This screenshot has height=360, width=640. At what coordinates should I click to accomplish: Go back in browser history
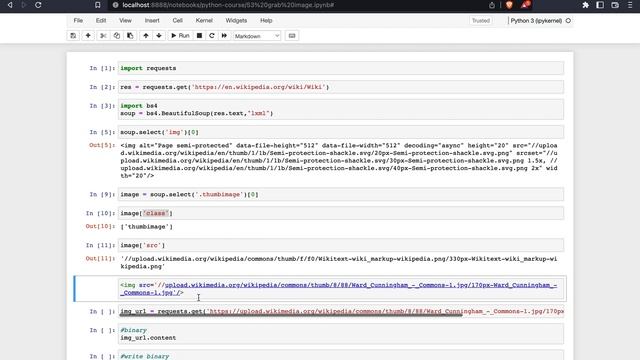[x=10, y=5]
